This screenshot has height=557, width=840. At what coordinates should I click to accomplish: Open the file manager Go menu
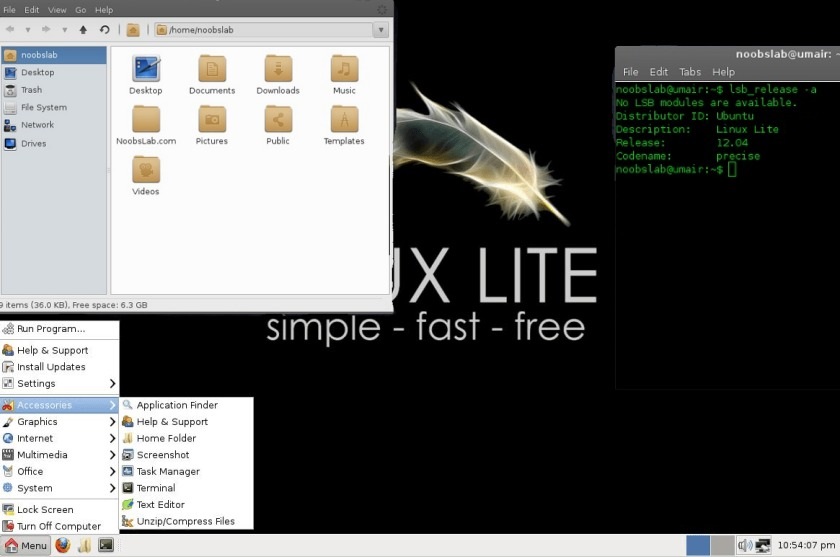point(80,10)
